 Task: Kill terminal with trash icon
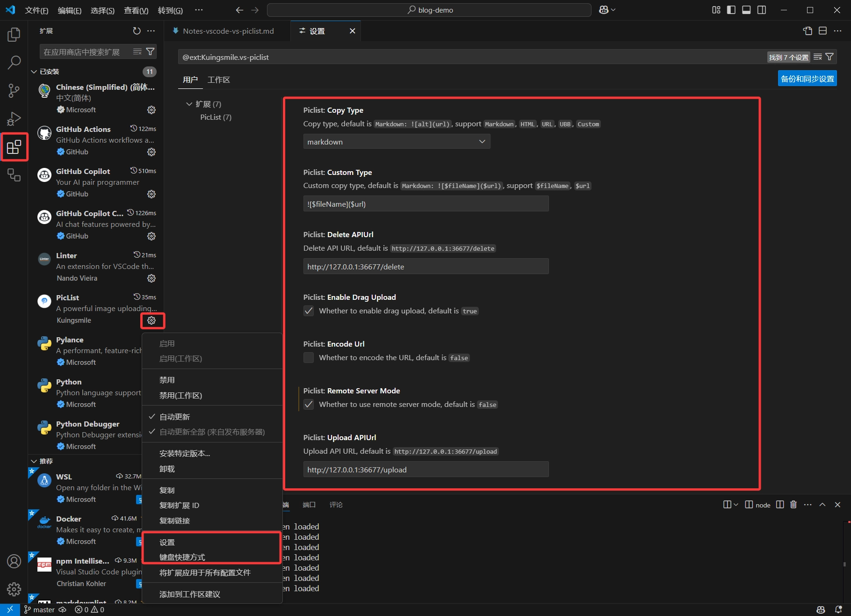coord(793,505)
